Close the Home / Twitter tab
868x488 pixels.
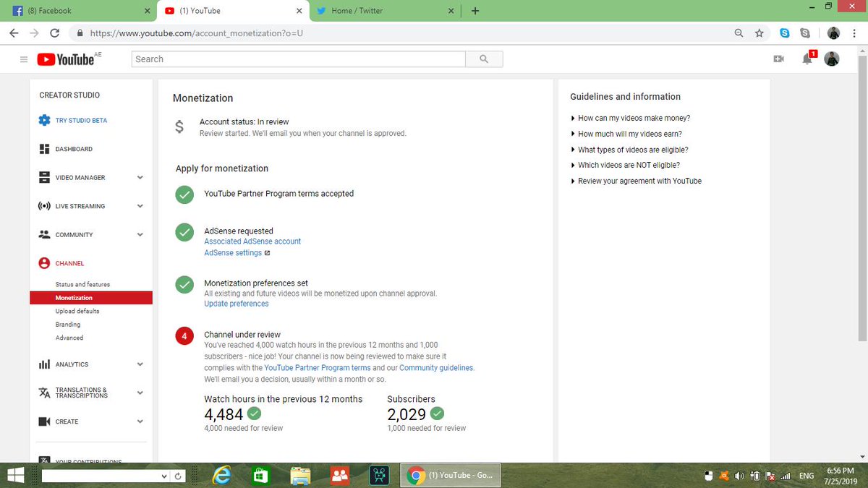(x=451, y=11)
